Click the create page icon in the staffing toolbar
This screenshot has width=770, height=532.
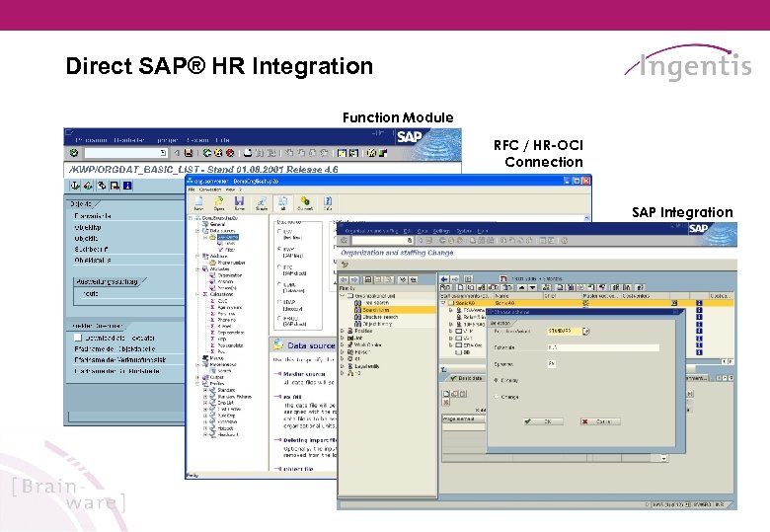point(461,287)
